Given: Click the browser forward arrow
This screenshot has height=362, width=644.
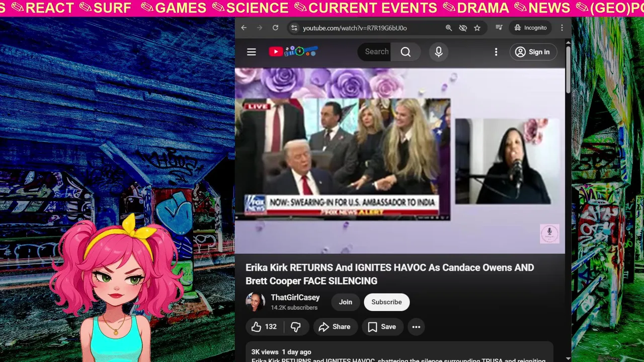Looking at the screenshot, I should pos(260,28).
